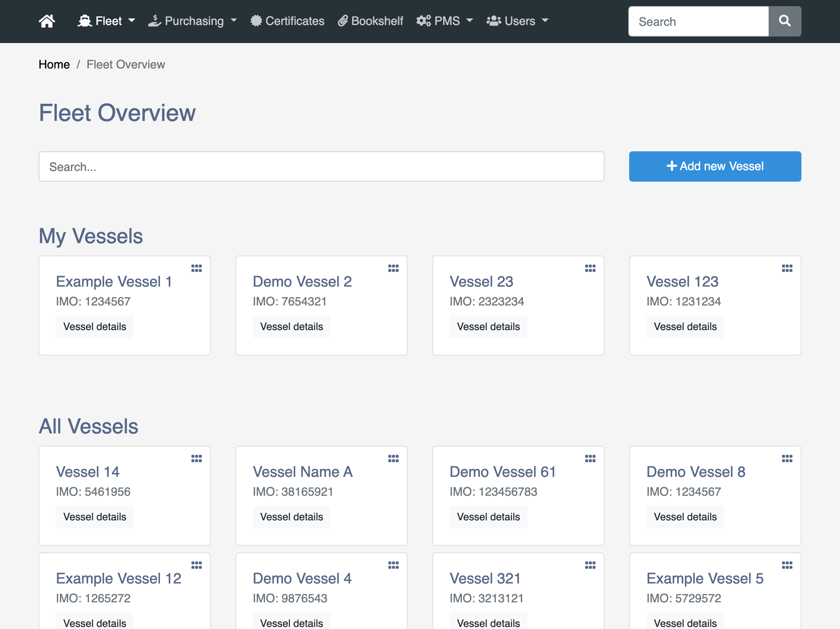The height and width of the screenshot is (629, 840).
Task: Open grid menu icon on Vessel 123
Action: pos(787,268)
